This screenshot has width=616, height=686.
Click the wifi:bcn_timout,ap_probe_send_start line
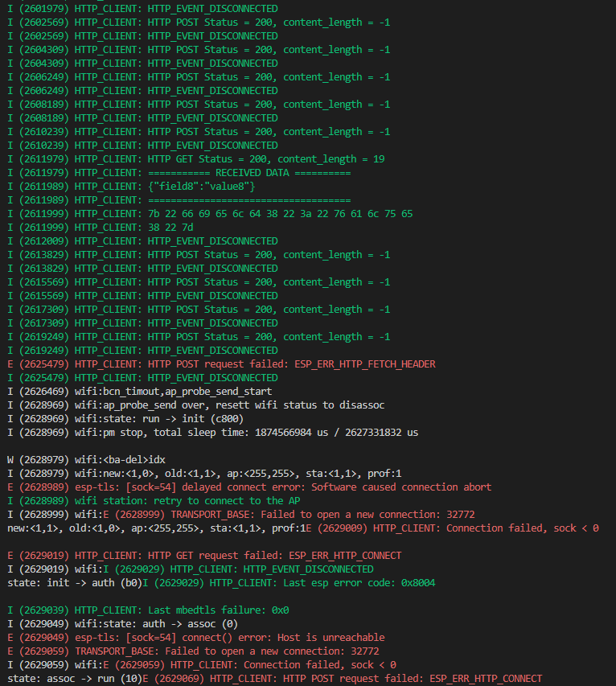pos(140,391)
